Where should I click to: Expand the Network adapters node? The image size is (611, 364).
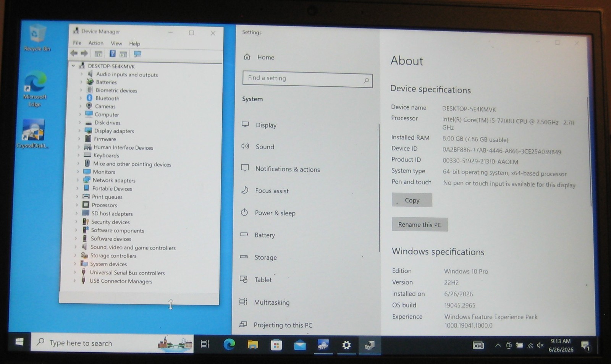(78, 180)
